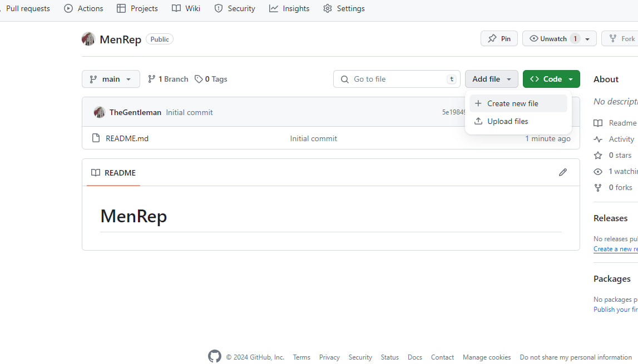The width and height of the screenshot is (638, 364).
Task: Edit README using the pencil icon
Action: click(x=563, y=172)
